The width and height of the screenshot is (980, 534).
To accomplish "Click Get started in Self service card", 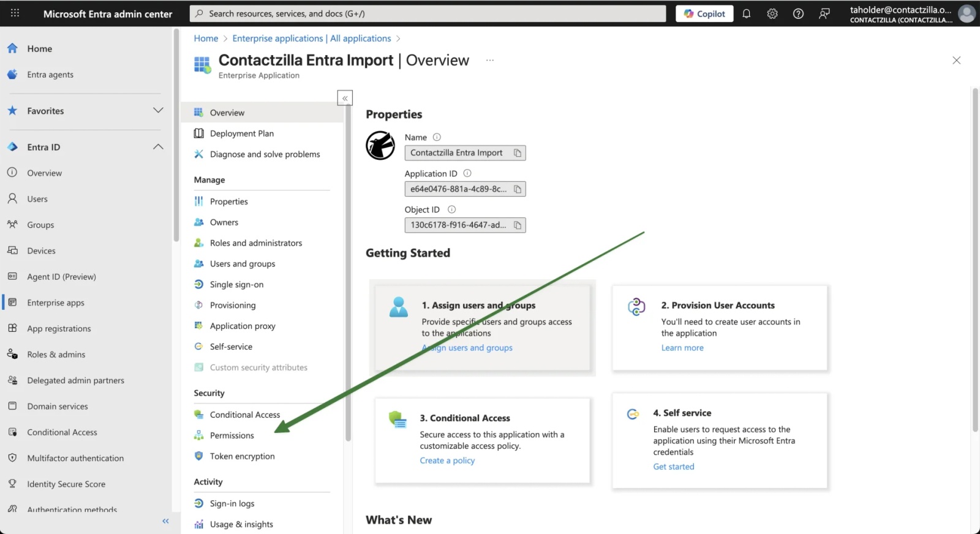I will (674, 467).
